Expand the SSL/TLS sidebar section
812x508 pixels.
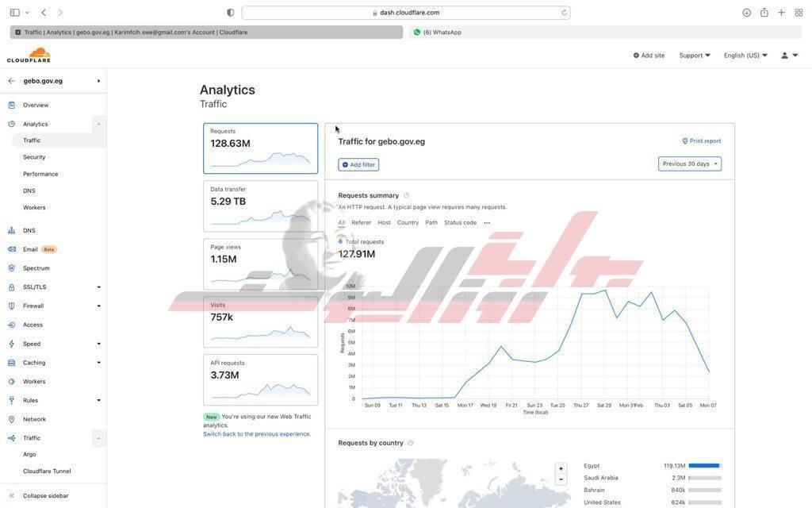coord(98,287)
